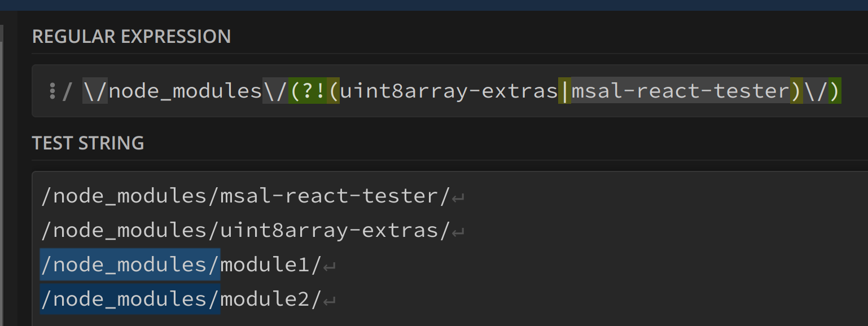Click the module2/ text in test string
The height and width of the screenshot is (326, 868).
[x=271, y=298]
